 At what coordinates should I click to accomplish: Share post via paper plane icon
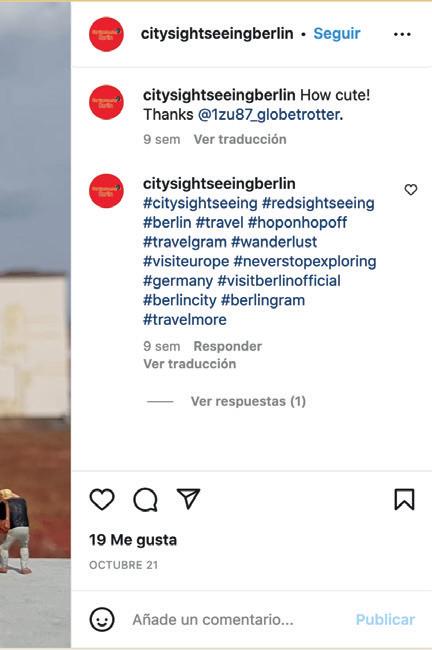click(x=188, y=498)
